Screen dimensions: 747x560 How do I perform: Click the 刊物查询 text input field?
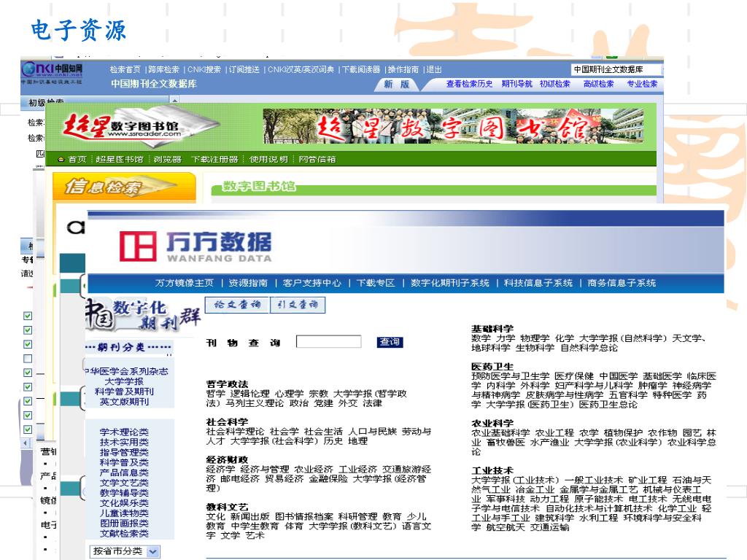tap(329, 342)
